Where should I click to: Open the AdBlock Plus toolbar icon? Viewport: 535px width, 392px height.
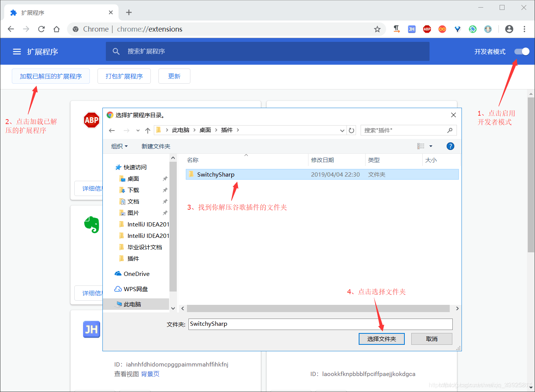coord(427,29)
